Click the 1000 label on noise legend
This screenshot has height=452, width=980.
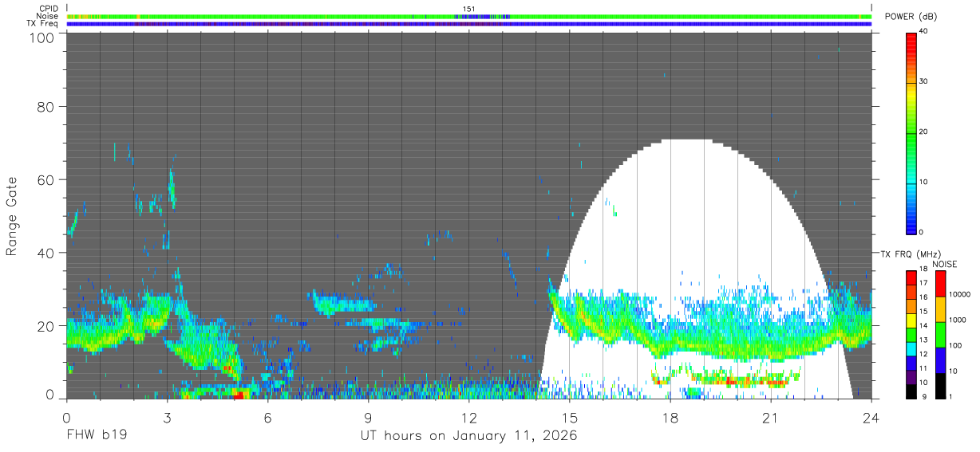(958, 320)
